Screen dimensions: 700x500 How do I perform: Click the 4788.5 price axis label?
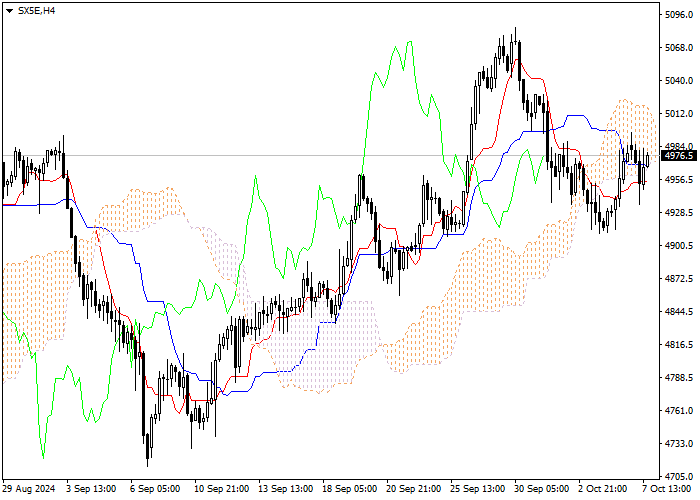(x=679, y=378)
